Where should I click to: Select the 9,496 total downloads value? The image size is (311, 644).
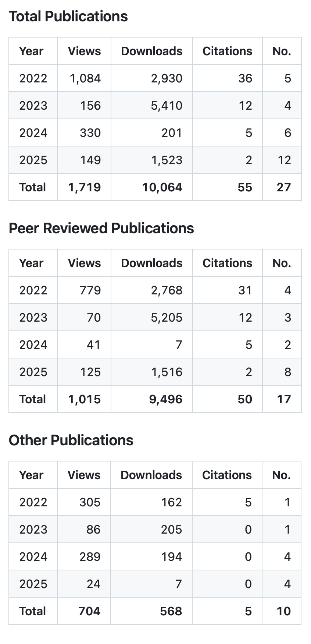pos(165,399)
